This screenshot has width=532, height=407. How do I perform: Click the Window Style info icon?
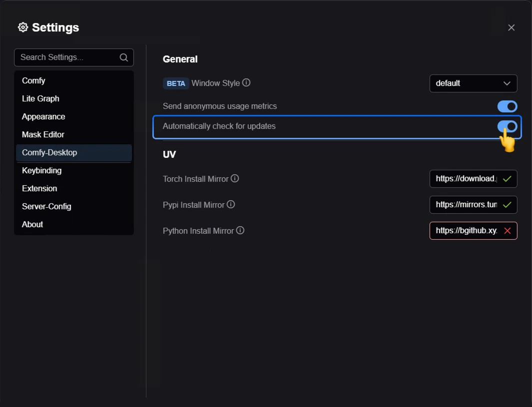246,83
